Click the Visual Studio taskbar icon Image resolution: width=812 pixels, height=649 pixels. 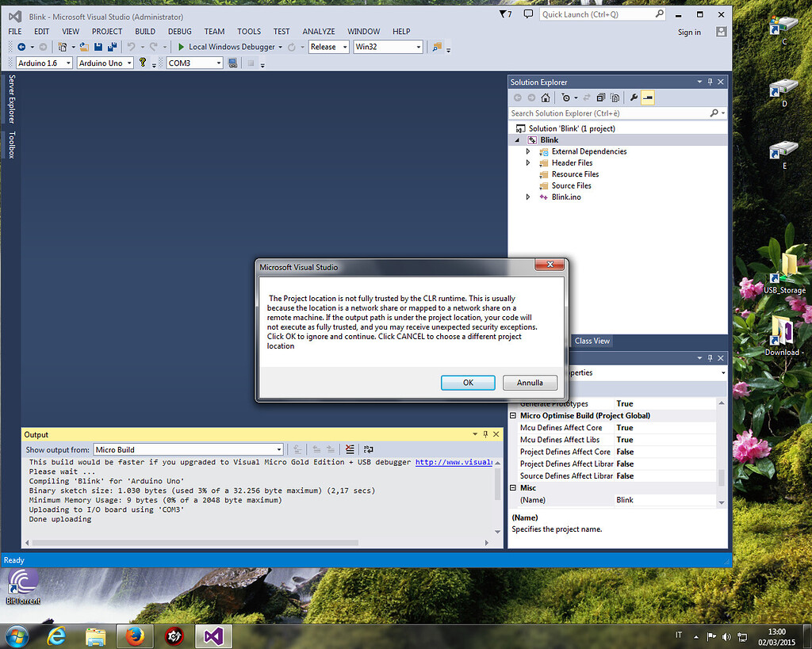click(213, 636)
